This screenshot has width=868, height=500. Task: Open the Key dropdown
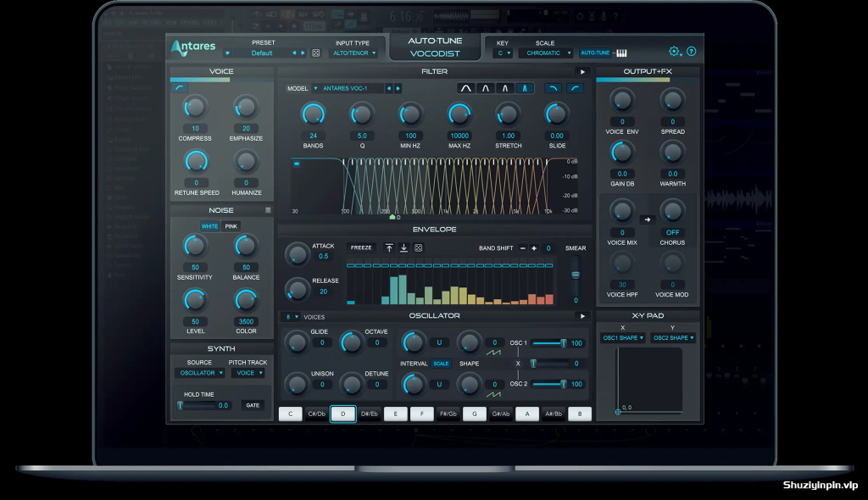[504, 53]
